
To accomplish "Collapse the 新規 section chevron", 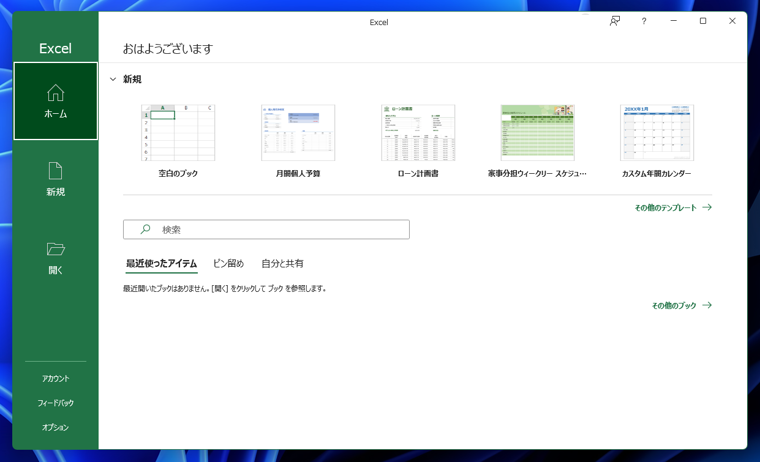I will click(x=113, y=79).
